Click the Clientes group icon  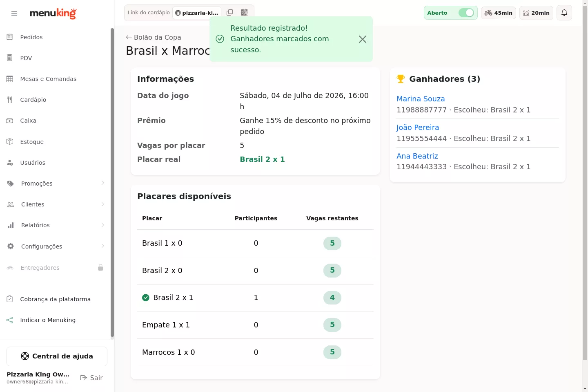click(11, 204)
